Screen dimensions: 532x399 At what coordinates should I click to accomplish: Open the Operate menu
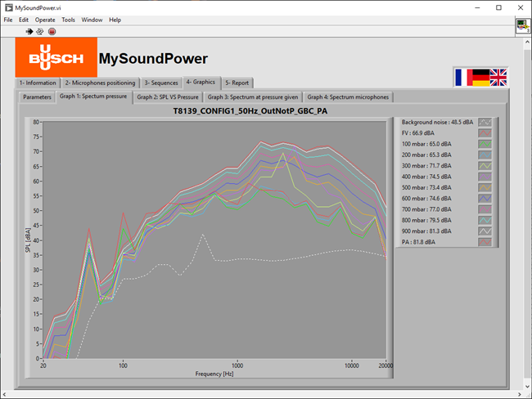coord(45,20)
